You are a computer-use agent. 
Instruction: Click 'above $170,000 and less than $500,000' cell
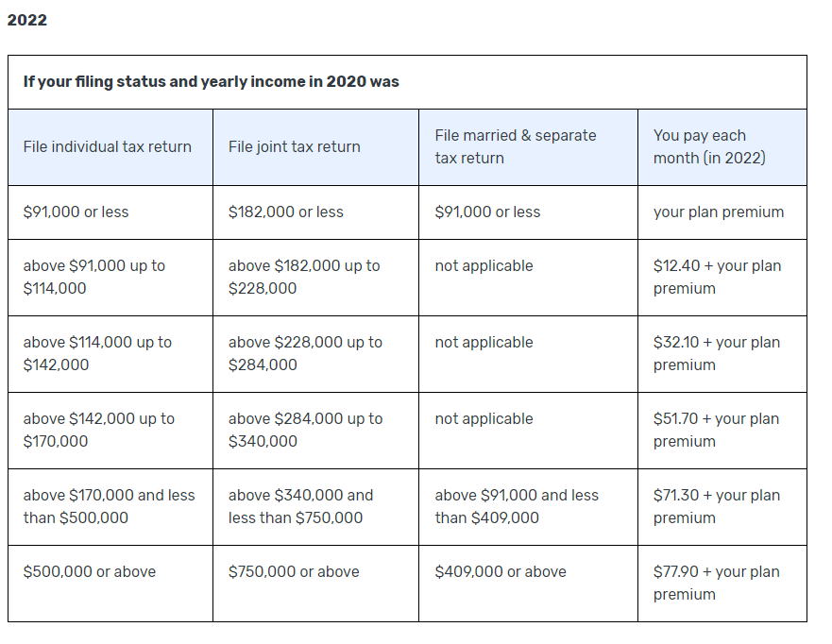[x=109, y=506]
